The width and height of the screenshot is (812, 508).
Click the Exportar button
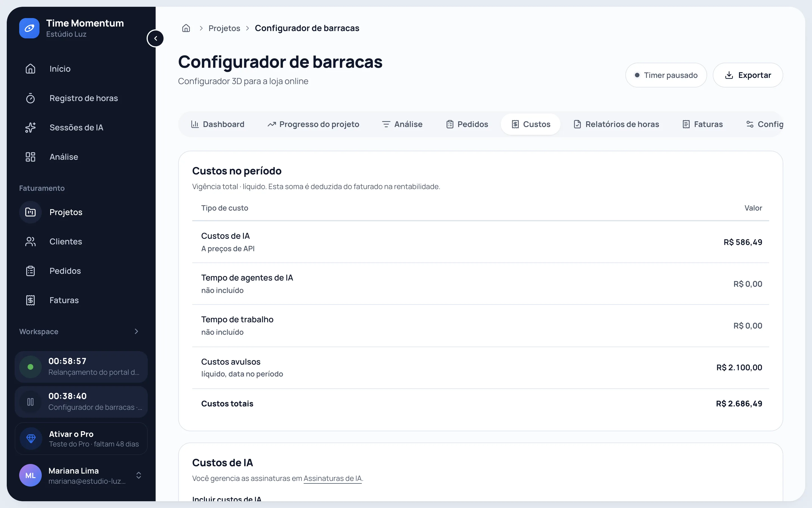click(x=748, y=75)
